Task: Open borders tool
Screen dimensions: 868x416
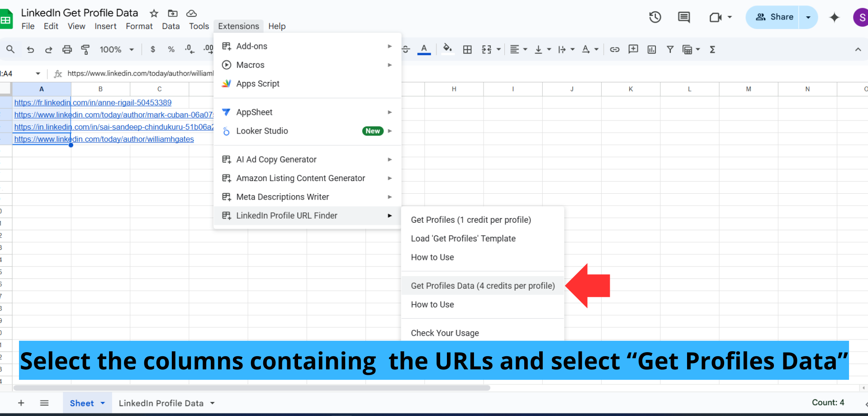Action: click(x=467, y=49)
